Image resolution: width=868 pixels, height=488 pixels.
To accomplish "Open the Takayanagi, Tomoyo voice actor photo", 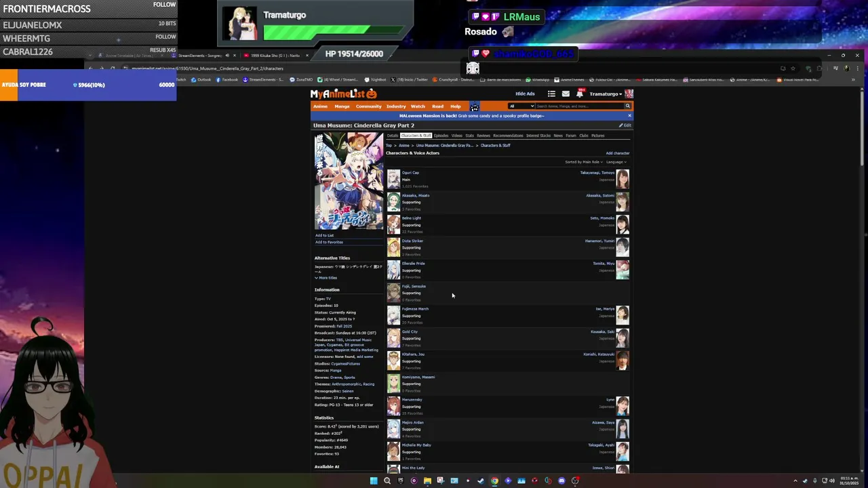I will click(x=623, y=179).
